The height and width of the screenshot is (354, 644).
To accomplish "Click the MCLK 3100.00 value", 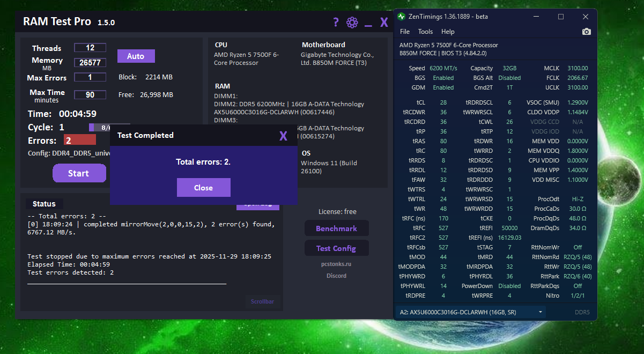I will coord(578,68).
